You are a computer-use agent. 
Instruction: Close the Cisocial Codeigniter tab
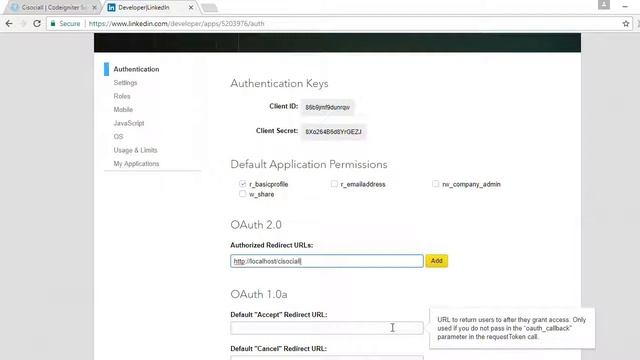[x=94, y=7]
